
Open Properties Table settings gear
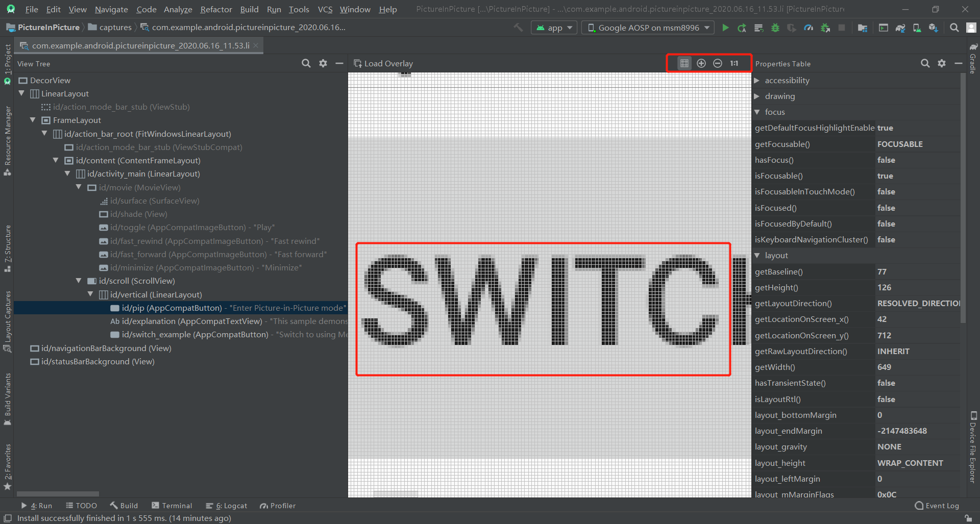(x=942, y=63)
